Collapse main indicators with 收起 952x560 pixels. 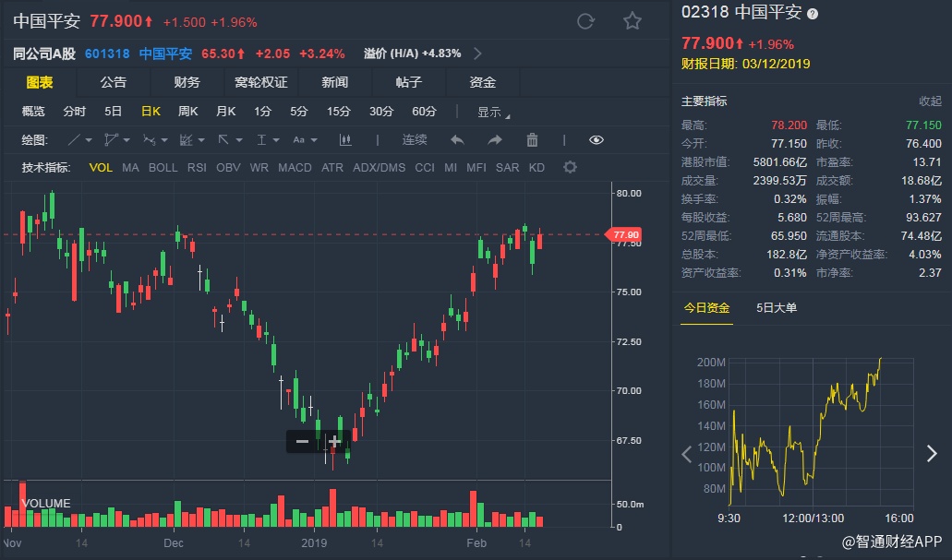(930, 101)
